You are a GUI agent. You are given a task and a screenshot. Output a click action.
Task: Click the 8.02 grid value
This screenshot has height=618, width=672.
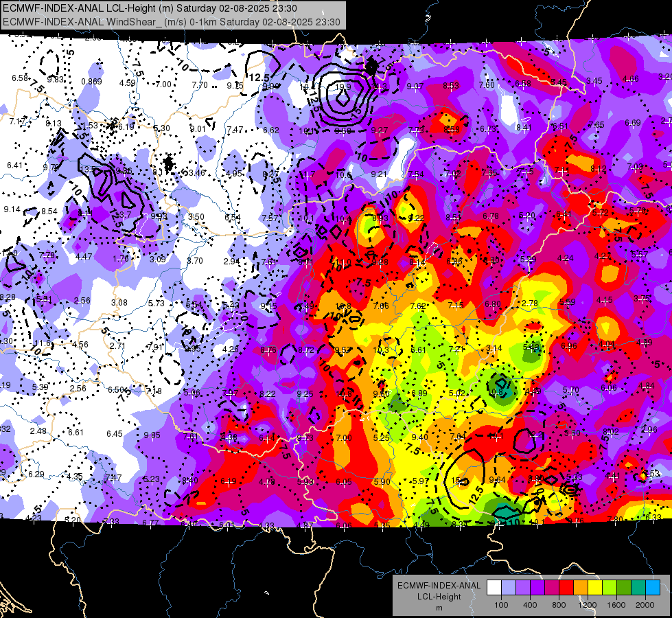click(611, 431)
